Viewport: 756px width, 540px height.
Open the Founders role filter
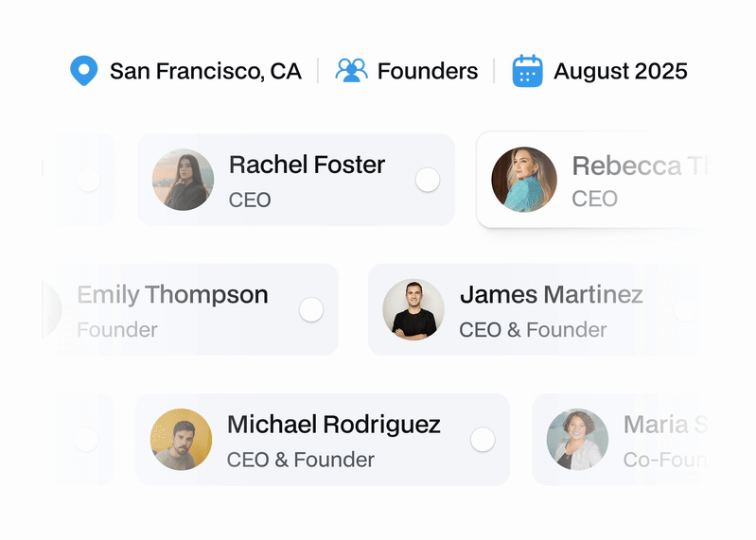pyautogui.click(x=427, y=71)
